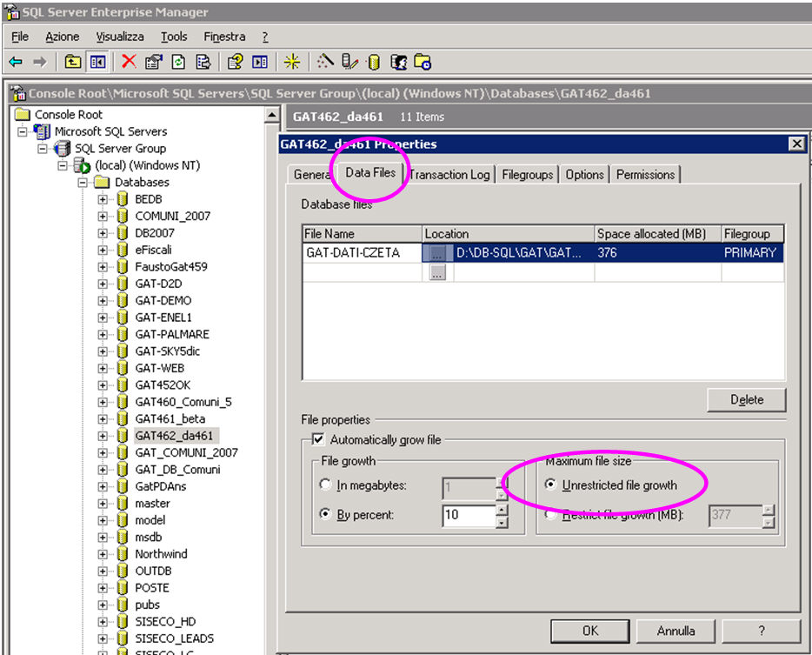Click the (local) server icon with green arrow
Image resolution: width=812 pixels, height=655 pixels.
(83, 165)
